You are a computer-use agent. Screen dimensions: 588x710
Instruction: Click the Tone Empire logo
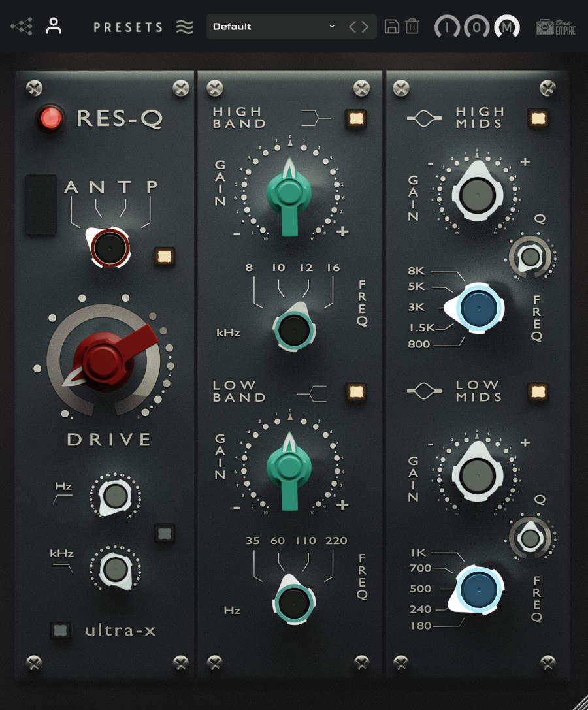[x=555, y=27]
